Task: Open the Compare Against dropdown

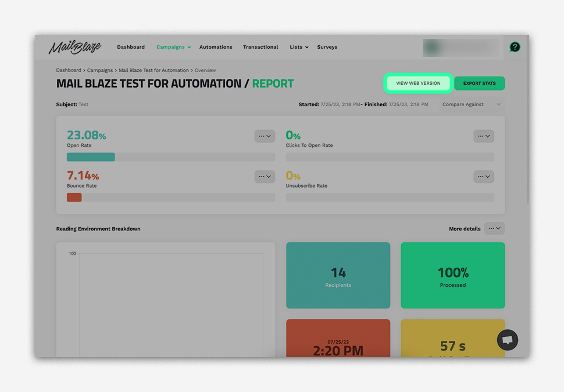Action: click(471, 105)
